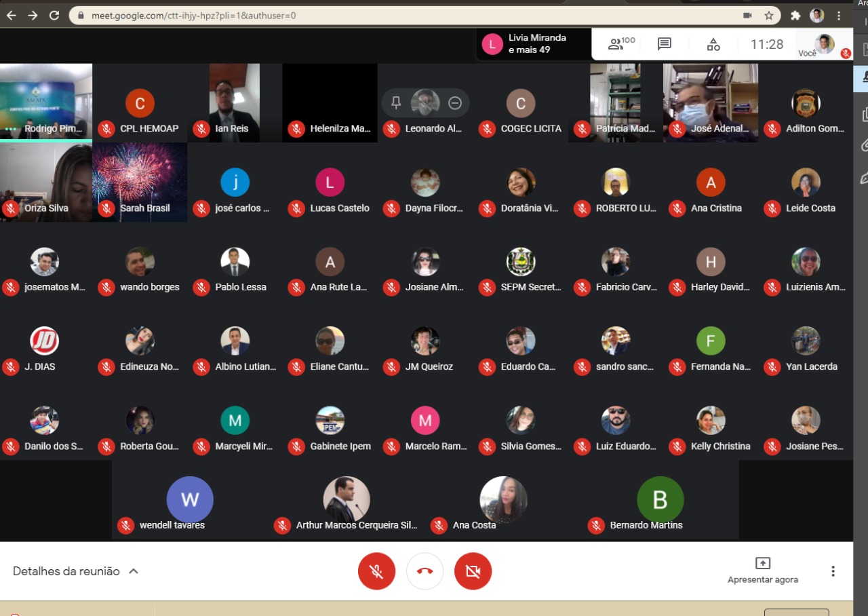Click Arthur Marcos Cerqueira Sil... name label
Viewport: 868px width, 616px height.
tap(357, 525)
